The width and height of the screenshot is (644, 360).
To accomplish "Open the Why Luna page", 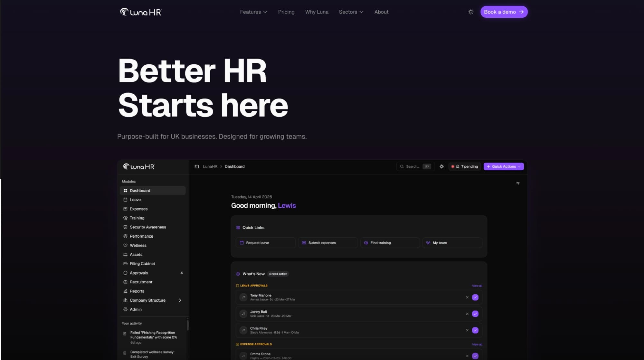I will coord(317,12).
